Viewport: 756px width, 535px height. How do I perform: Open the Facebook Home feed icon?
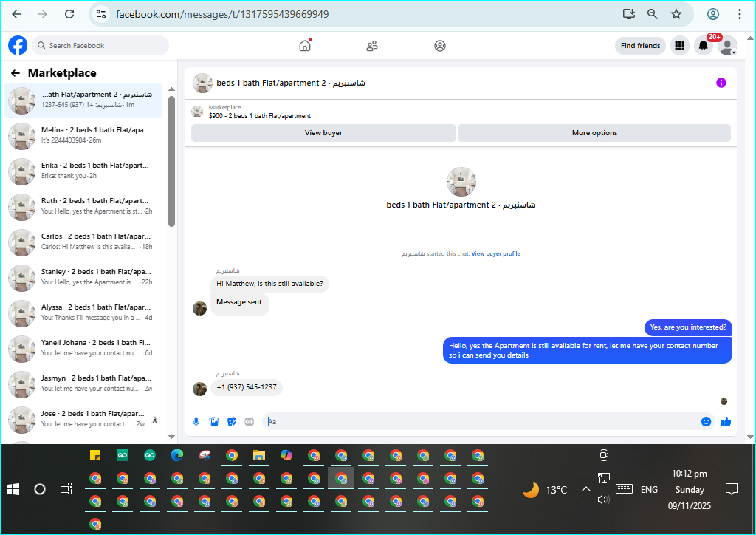click(x=305, y=45)
